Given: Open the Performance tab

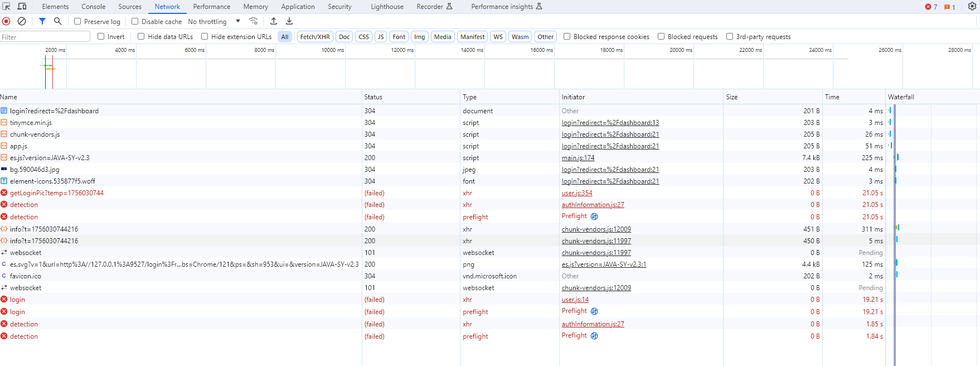Looking at the screenshot, I should tap(212, 7).
